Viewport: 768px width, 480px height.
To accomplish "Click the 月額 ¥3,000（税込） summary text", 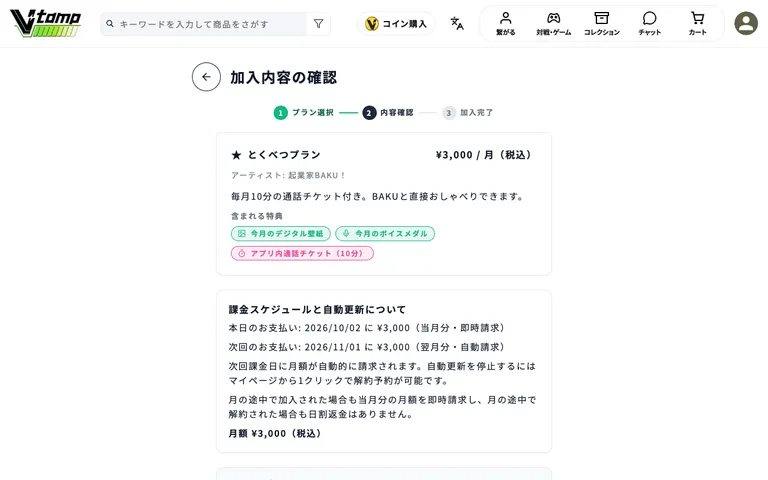I will click(x=275, y=433).
